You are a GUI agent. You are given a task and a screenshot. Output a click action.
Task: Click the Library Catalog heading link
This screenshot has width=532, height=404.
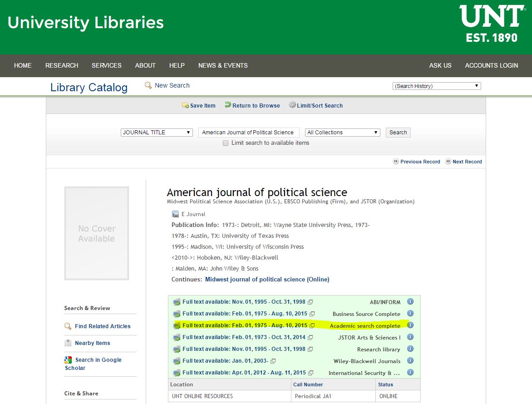point(89,87)
